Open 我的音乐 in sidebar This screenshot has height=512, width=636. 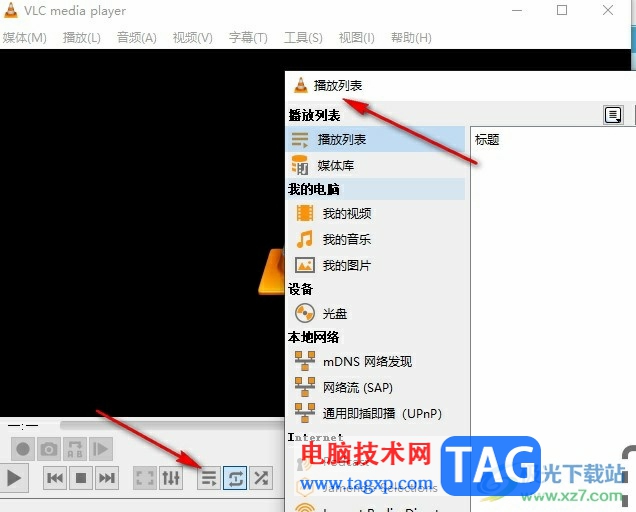[x=376, y=239]
